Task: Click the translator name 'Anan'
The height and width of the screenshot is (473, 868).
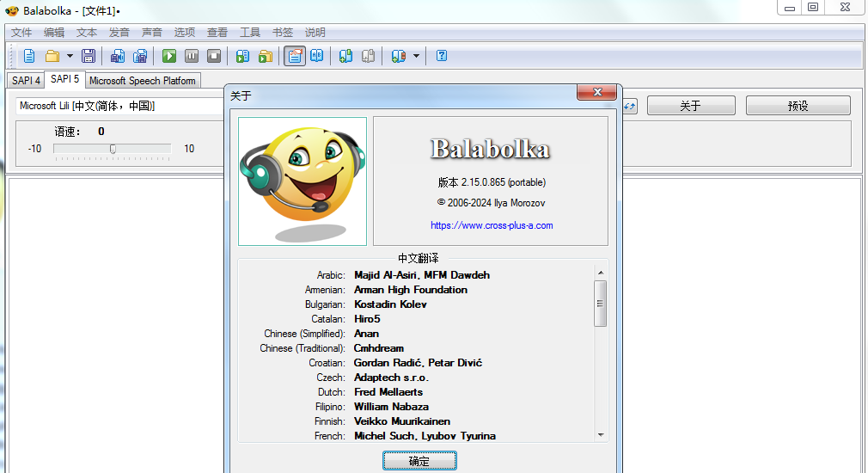Action: [x=366, y=334]
